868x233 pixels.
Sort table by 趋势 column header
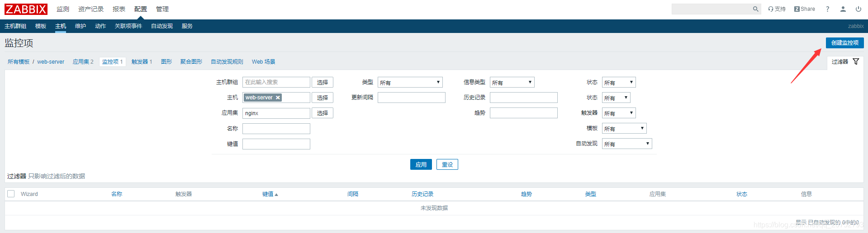click(x=526, y=194)
